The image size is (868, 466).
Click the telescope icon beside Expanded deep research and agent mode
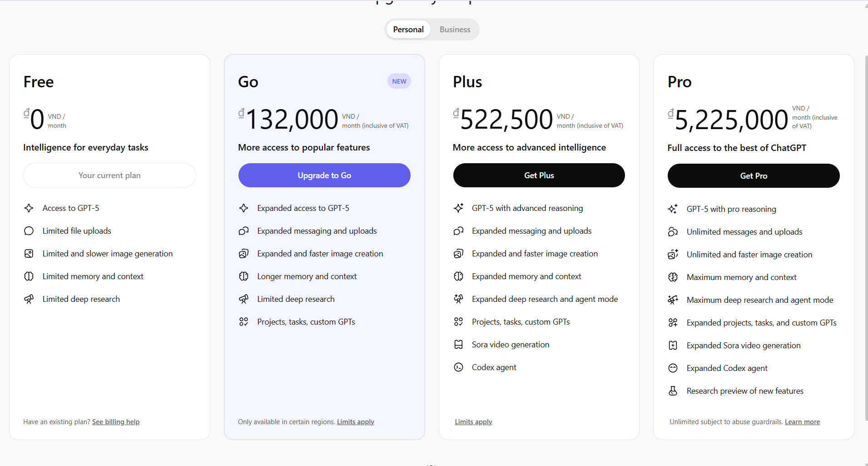459,299
